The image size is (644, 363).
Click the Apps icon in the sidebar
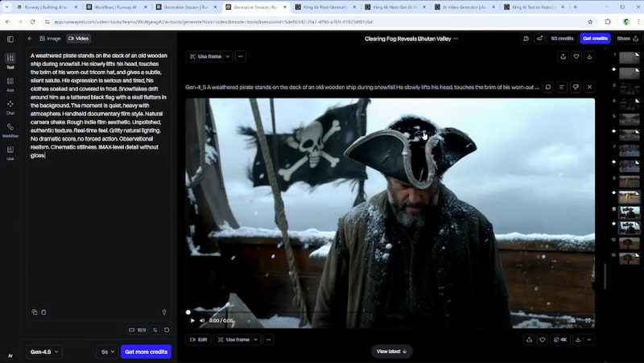(x=10, y=83)
